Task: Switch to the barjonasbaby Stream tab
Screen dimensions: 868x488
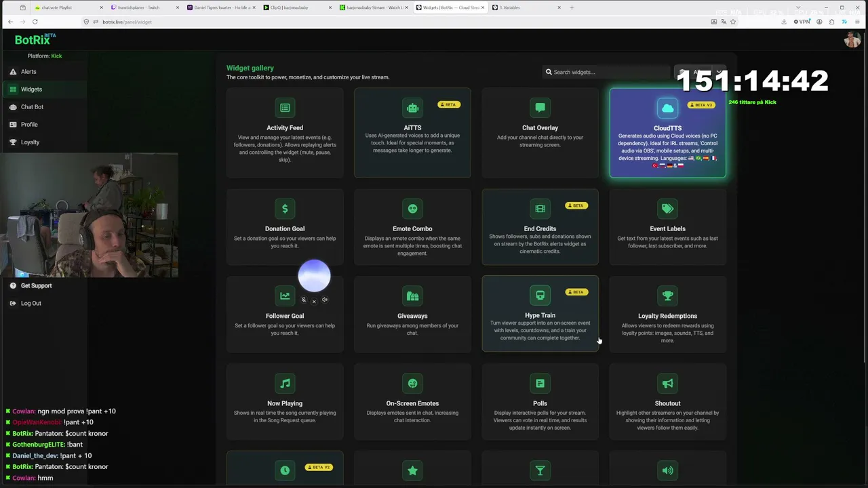Action: click(x=374, y=7)
